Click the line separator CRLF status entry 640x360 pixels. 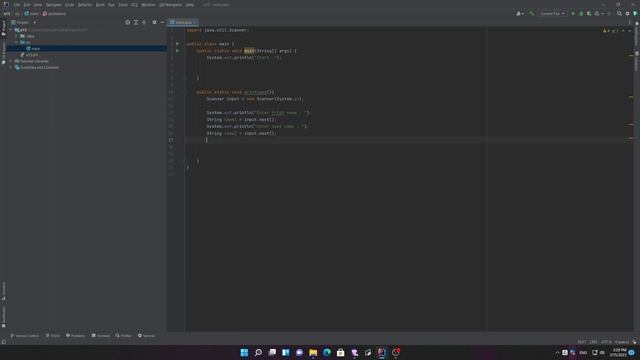click(x=593, y=342)
